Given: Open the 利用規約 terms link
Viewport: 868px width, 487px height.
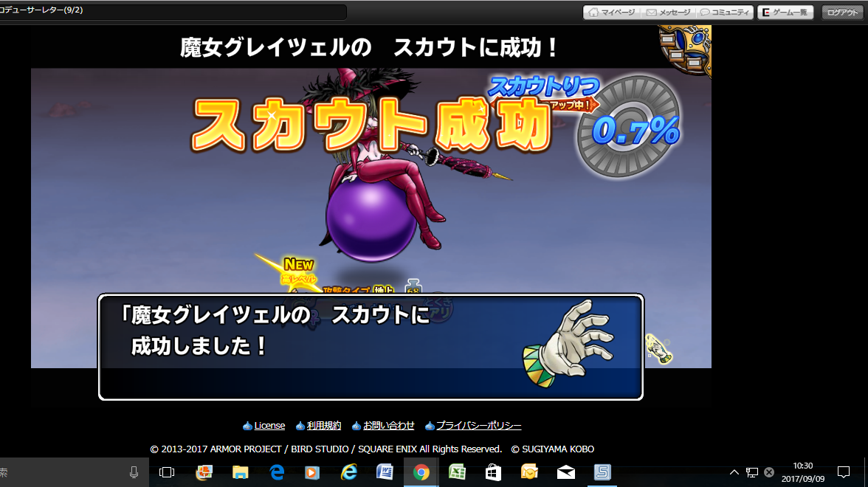Looking at the screenshot, I should pyautogui.click(x=324, y=426).
